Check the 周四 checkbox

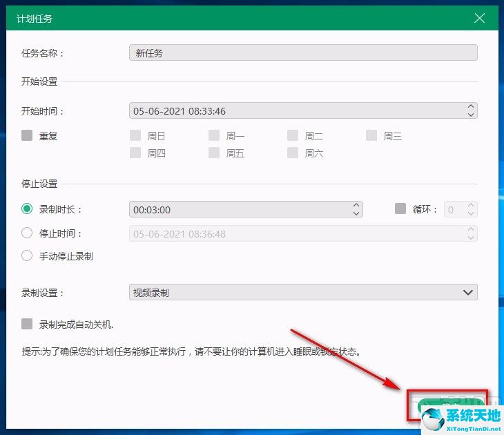(x=135, y=153)
